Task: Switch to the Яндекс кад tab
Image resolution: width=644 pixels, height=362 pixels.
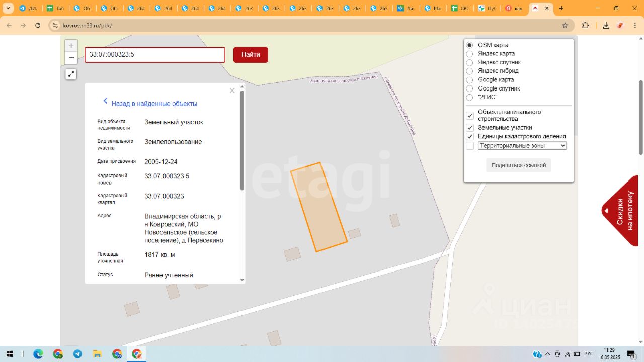Action: [x=514, y=9]
